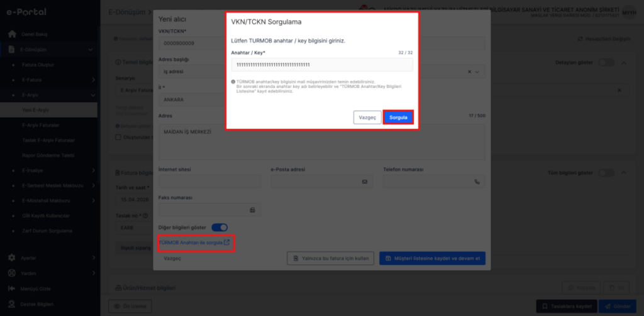The width and height of the screenshot is (644, 316).
Task: Collapse the Fatura bilgileri section chevron
Action: (x=624, y=173)
